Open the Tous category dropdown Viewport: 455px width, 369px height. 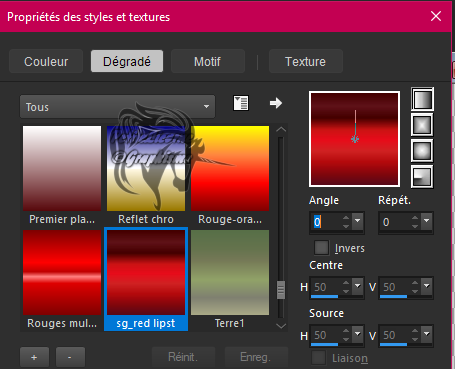pyautogui.click(x=117, y=107)
